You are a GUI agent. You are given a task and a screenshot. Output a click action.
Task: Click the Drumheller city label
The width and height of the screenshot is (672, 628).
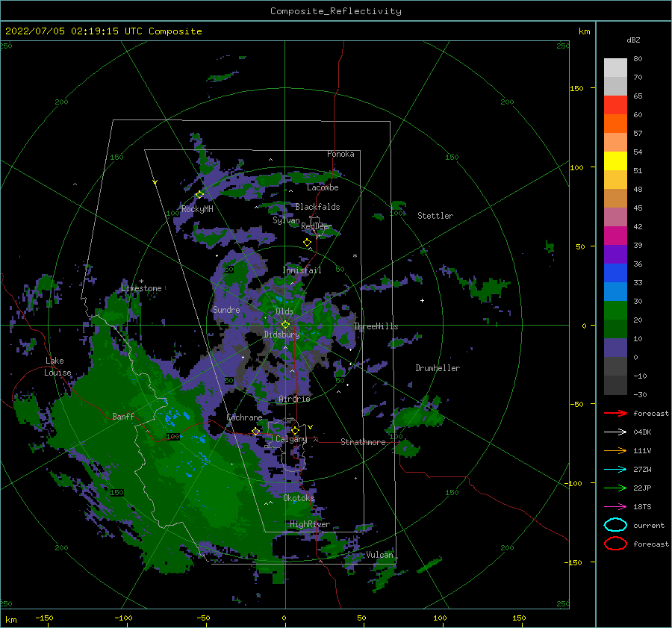438,368
